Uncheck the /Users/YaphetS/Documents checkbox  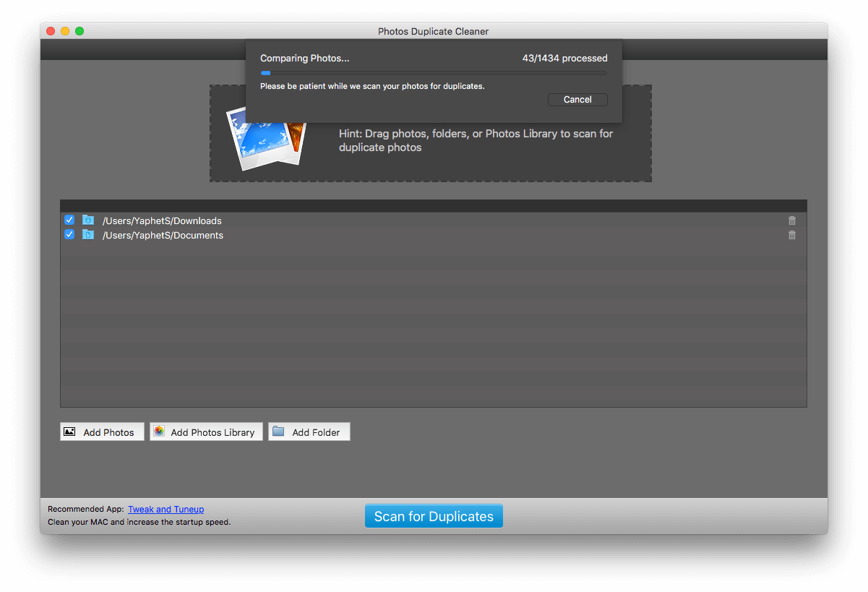[x=69, y=234]
